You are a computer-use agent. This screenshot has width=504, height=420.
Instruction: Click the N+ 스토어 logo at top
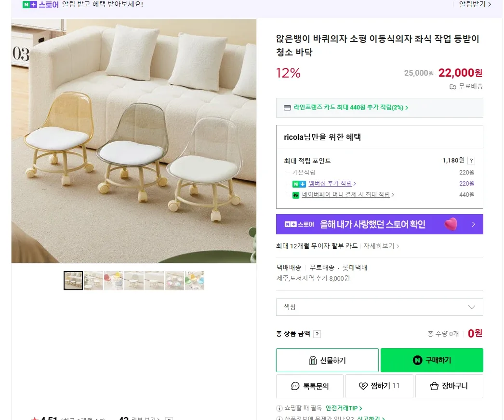40,5
